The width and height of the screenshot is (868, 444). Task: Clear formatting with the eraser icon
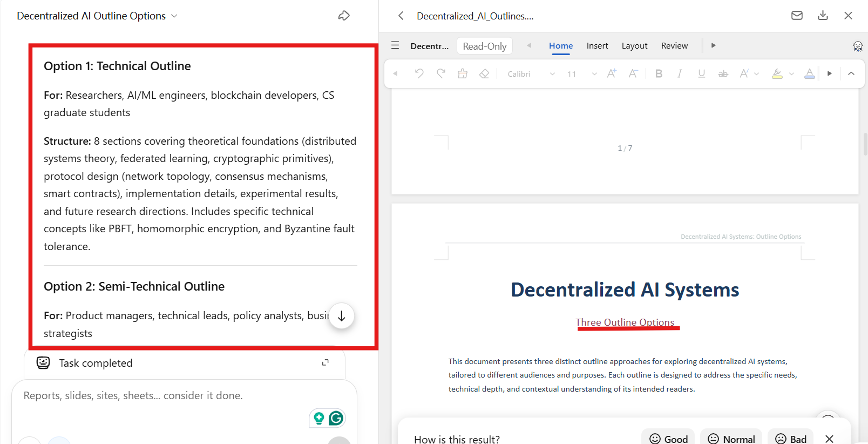(484, 73)
